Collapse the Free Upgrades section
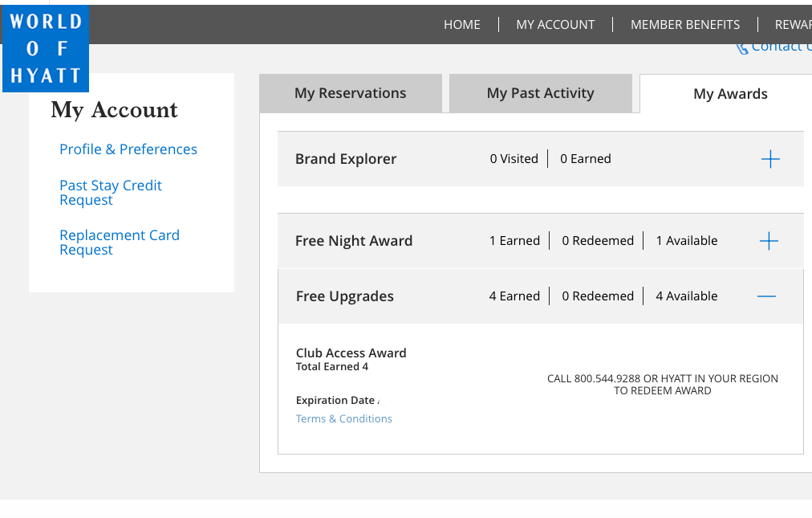This screenshot has height=518, width=812. coord(766,296)
